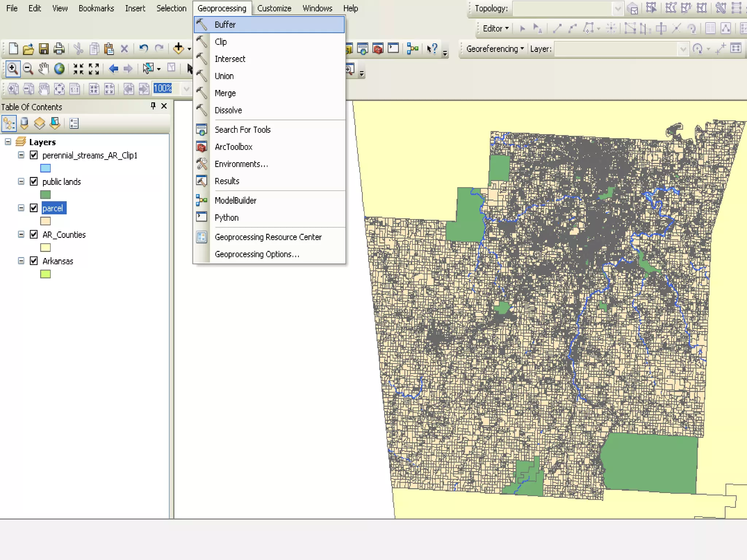Select the Dissolve menu entry
747x560 pixels.
(x=228, y=110)
